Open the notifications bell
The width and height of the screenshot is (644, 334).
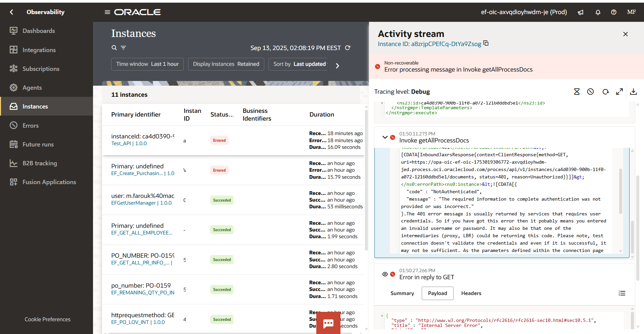point(597,12)
